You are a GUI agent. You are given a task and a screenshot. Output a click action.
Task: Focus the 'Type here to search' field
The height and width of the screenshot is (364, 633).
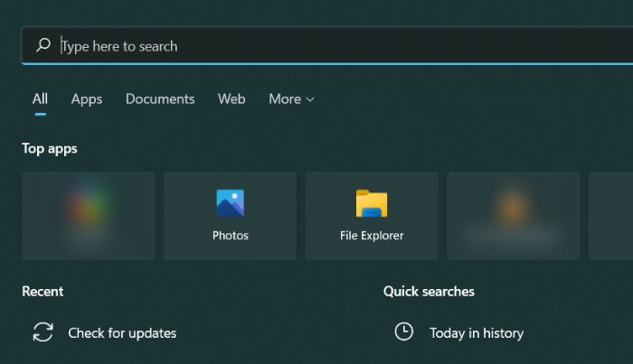pyautogui.click(x=326, y=46)
